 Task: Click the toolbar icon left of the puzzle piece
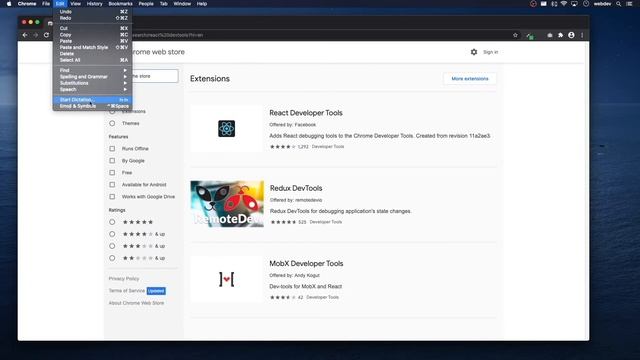[x=550, y=35]
